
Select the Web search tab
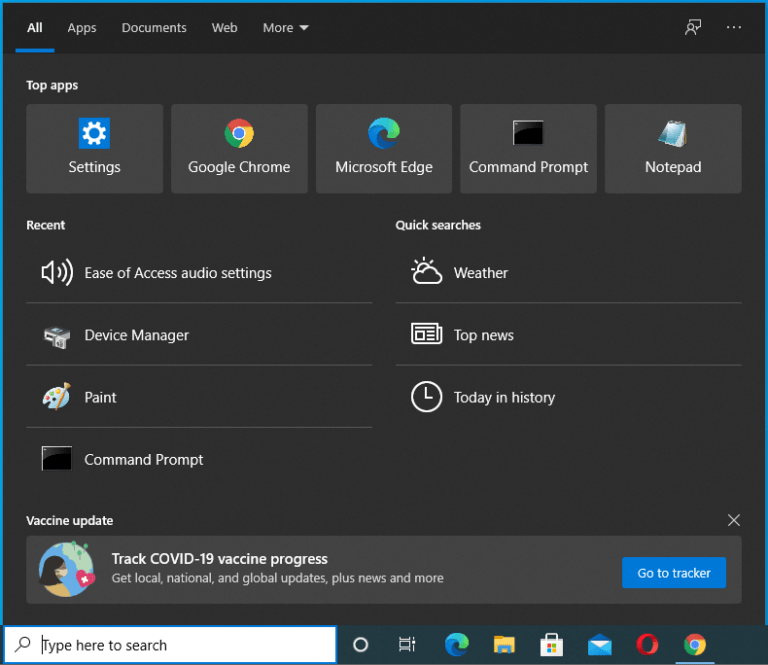(225, 28)
